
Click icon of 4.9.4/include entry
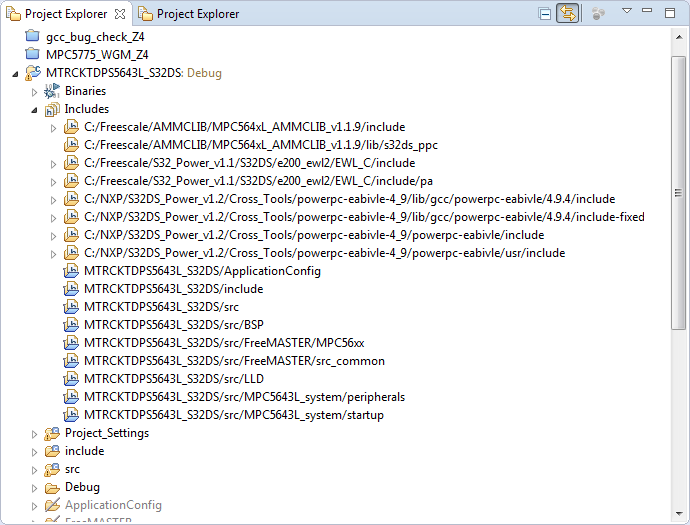pos(71,199)
